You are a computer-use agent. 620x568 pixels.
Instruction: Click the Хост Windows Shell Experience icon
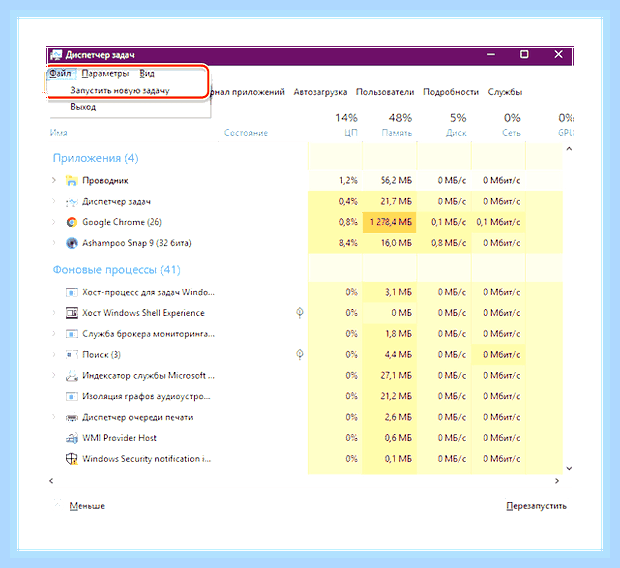72,313
